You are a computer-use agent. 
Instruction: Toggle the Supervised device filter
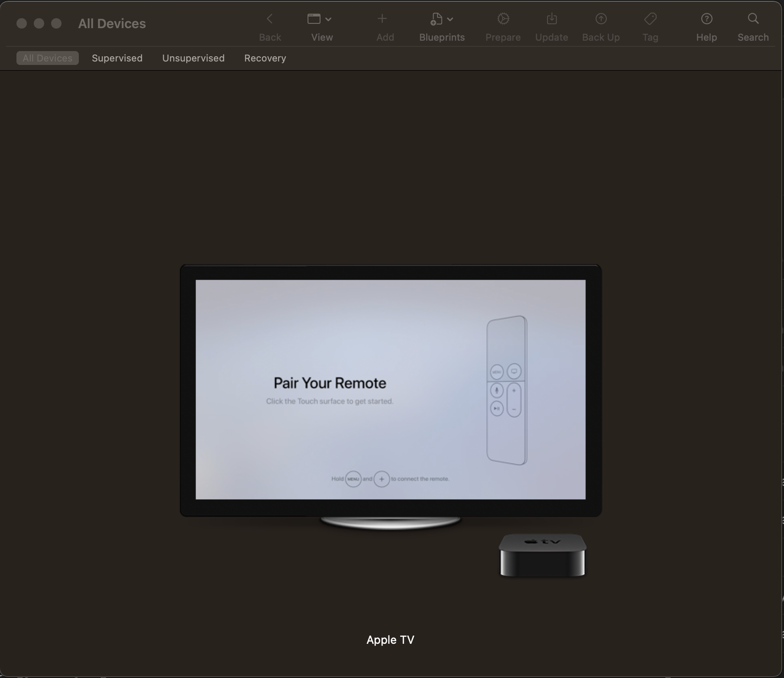117,58
